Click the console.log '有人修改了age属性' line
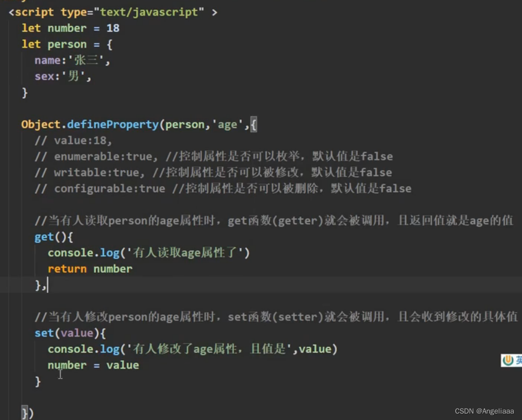522x420 pixels. coord(192,349)
